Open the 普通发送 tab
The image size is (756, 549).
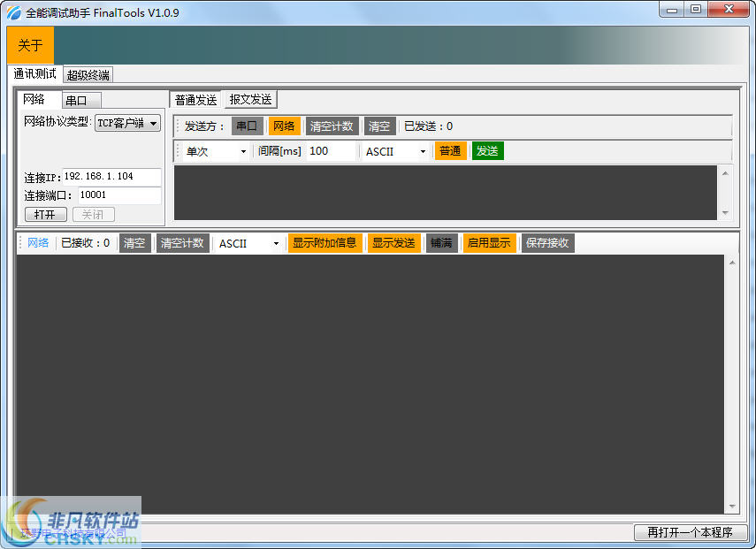[x=195, y=100]
